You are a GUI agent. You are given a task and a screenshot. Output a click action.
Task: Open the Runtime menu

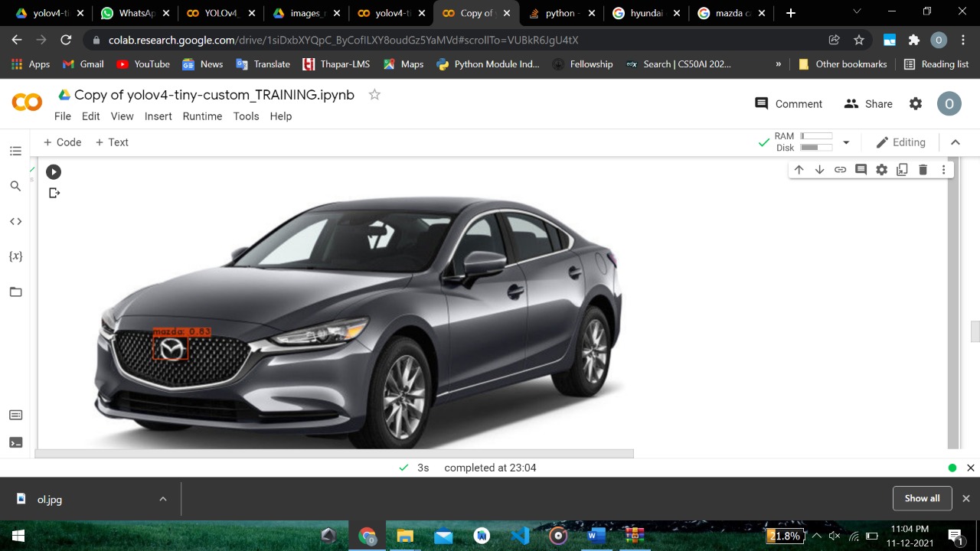pyautogui.click(x=202, y=116)
